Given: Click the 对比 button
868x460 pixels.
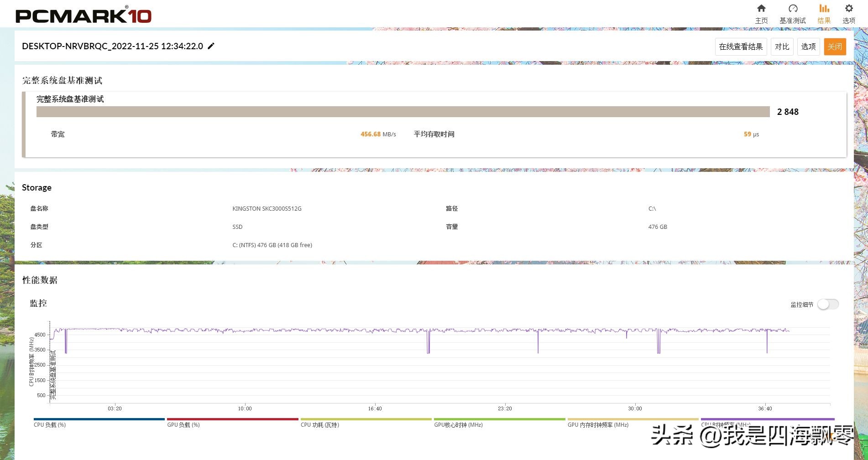Looking at the screenshot, I should point(782,47).
